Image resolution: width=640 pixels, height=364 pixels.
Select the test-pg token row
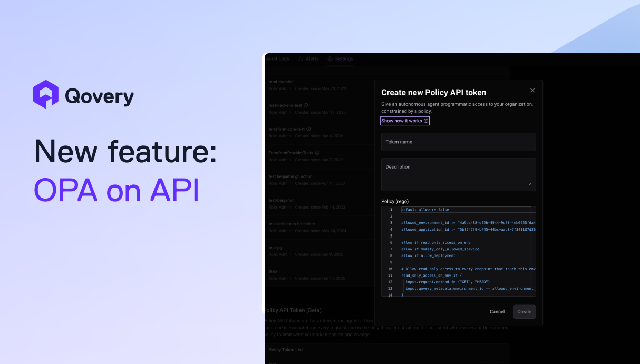tap(319, 251)
